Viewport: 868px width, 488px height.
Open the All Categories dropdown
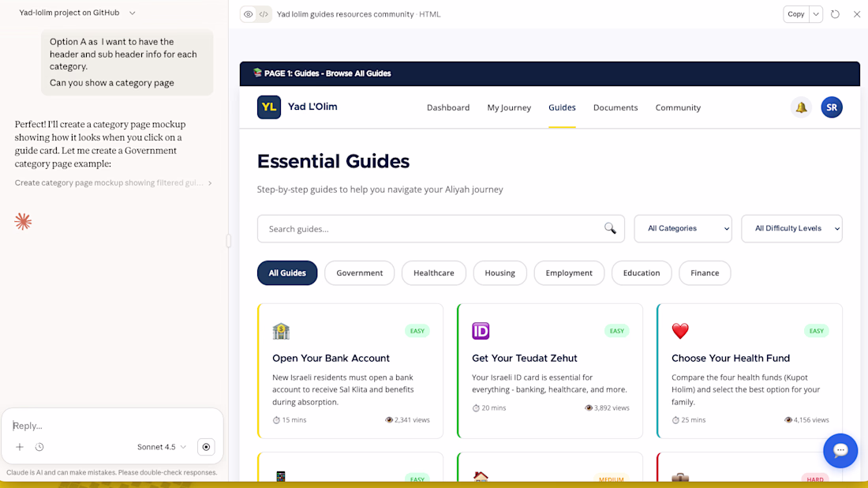pyautogui.click(x=683, y=229)
